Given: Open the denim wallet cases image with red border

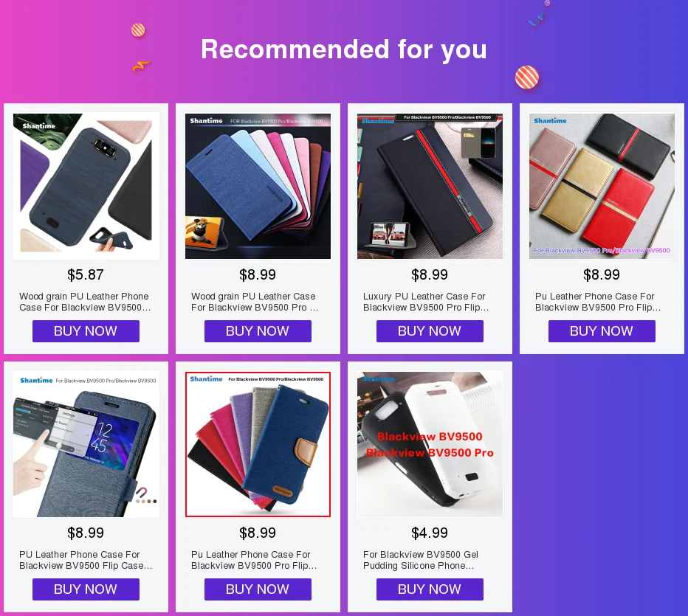Looking at the screenshot, I should (x=258, y=445).
